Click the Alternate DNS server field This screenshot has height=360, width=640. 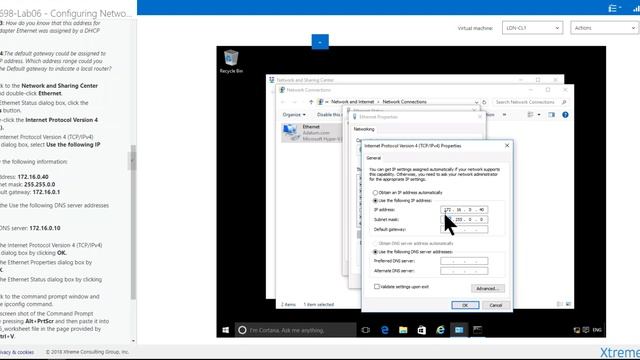464,271
